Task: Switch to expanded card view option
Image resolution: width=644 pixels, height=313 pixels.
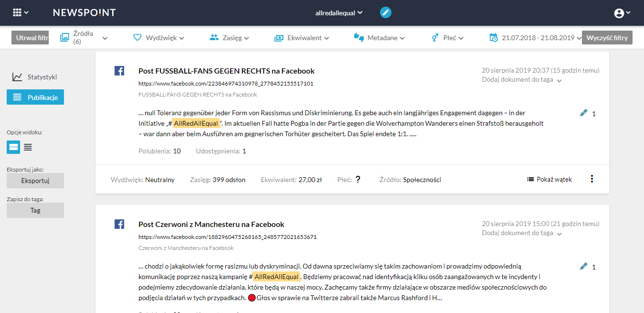Action: (x=13, y=147)
